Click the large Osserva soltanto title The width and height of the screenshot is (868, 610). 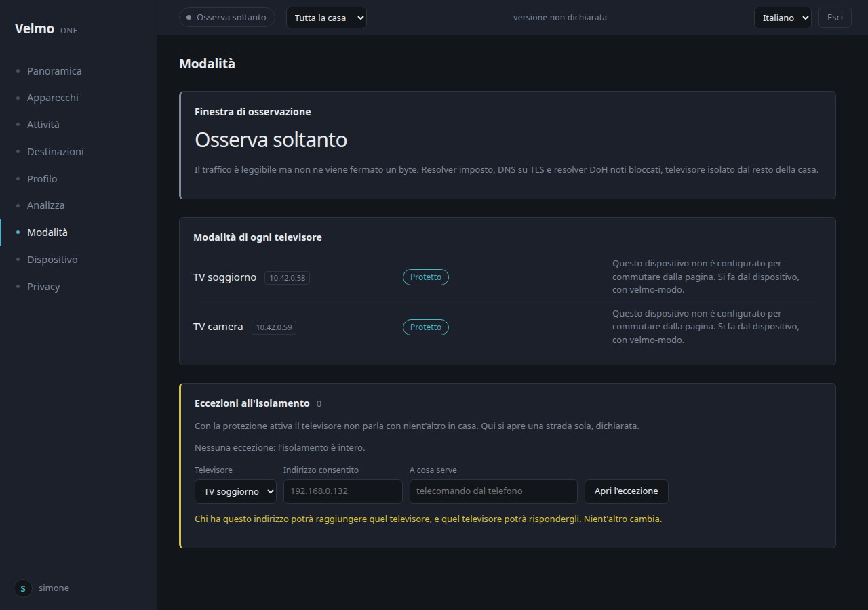coord(271,140)
